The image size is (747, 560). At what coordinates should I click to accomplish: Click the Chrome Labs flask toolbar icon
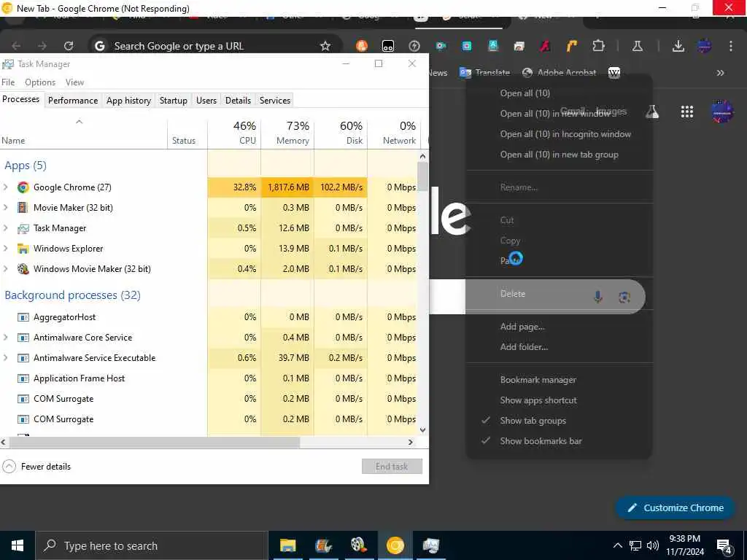[x=638, y=46]
